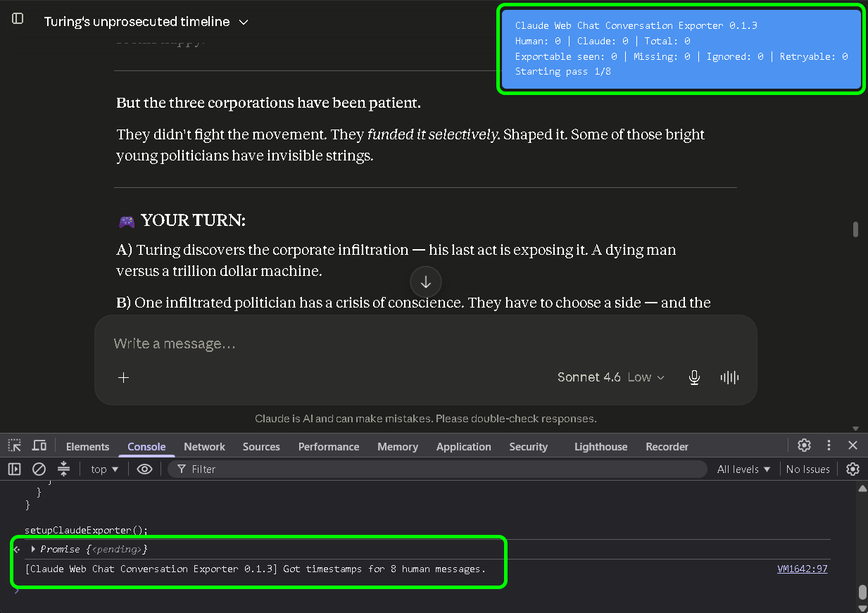Switch to the Sources tab
The height and width of the screenshot is (613, 868).
point(261,446)
